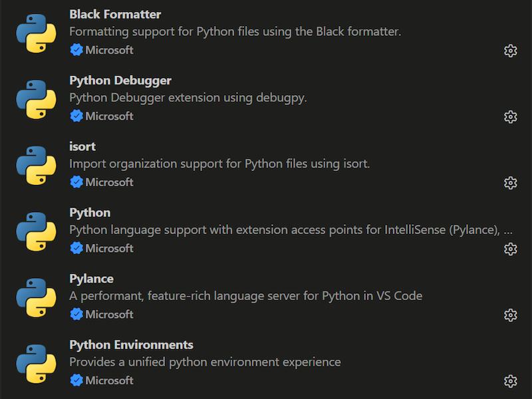Click the Pylance settings gear icon

(x=510, y=315)
